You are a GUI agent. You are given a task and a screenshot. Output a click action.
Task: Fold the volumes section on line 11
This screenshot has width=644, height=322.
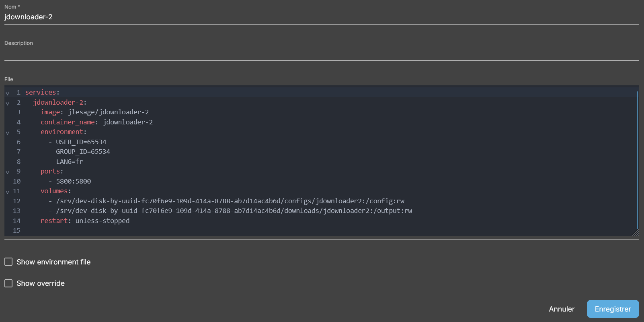point(7,192)
